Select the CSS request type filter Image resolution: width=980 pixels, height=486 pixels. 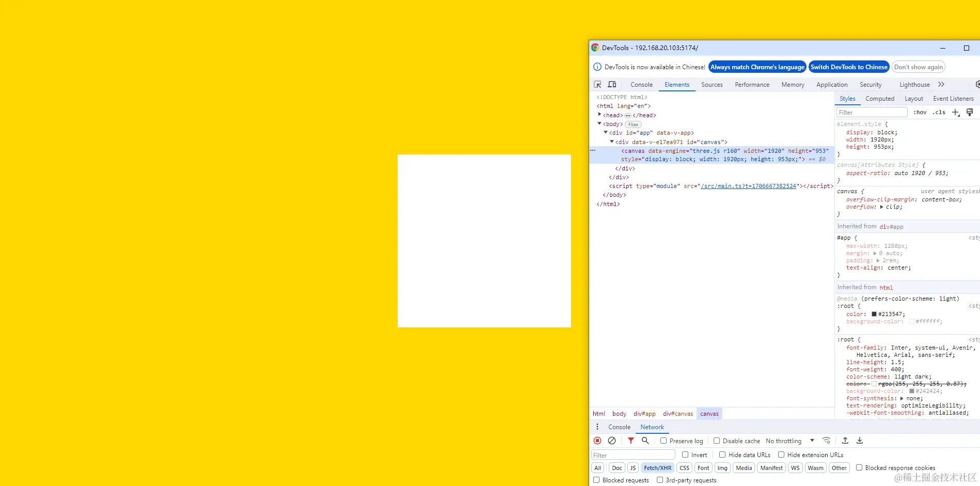tap(685, 468)
